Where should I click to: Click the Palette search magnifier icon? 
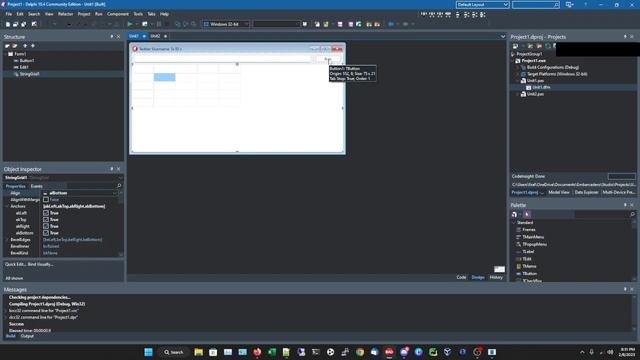632,214
